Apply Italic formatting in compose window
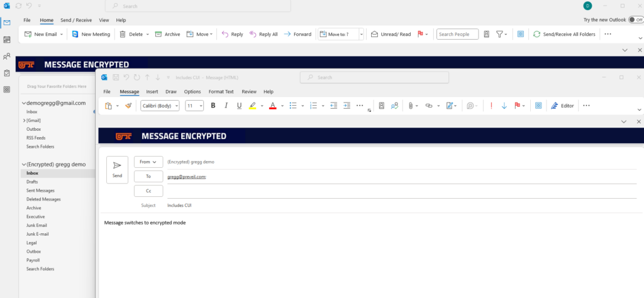 click(226, 106)
